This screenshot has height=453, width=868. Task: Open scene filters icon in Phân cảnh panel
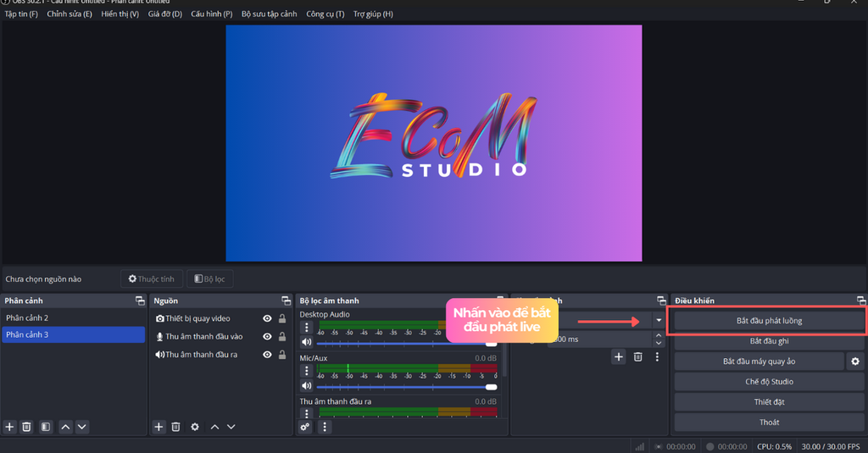[x=46, y=427]
